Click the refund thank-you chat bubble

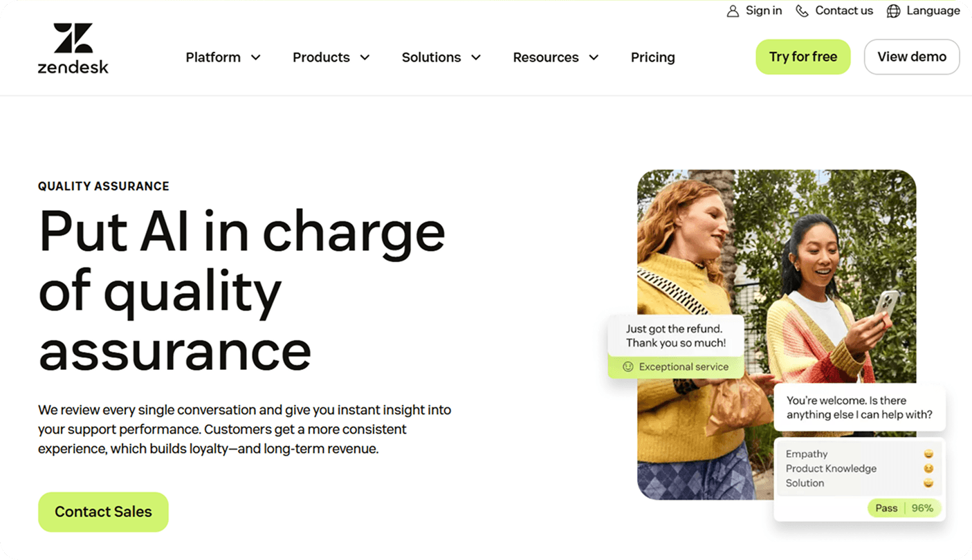pos(675,336)
